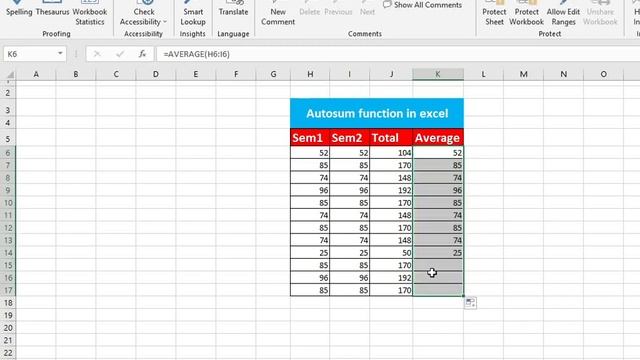Viewport: 640px width, 360px height.
Task: Click the Delete comment button
Action: [x=309, y=9]
